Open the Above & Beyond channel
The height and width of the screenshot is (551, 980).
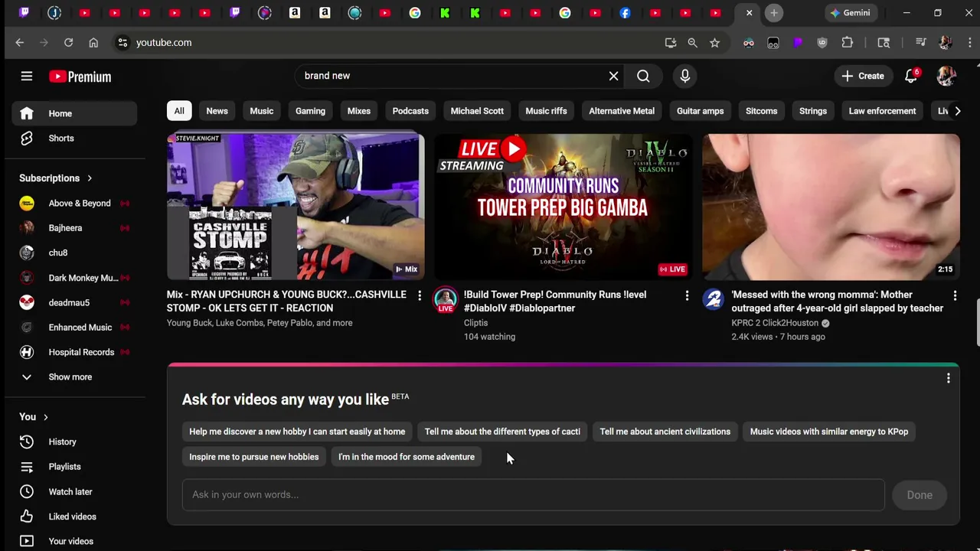pyautogui.click(x=74, y=203)
